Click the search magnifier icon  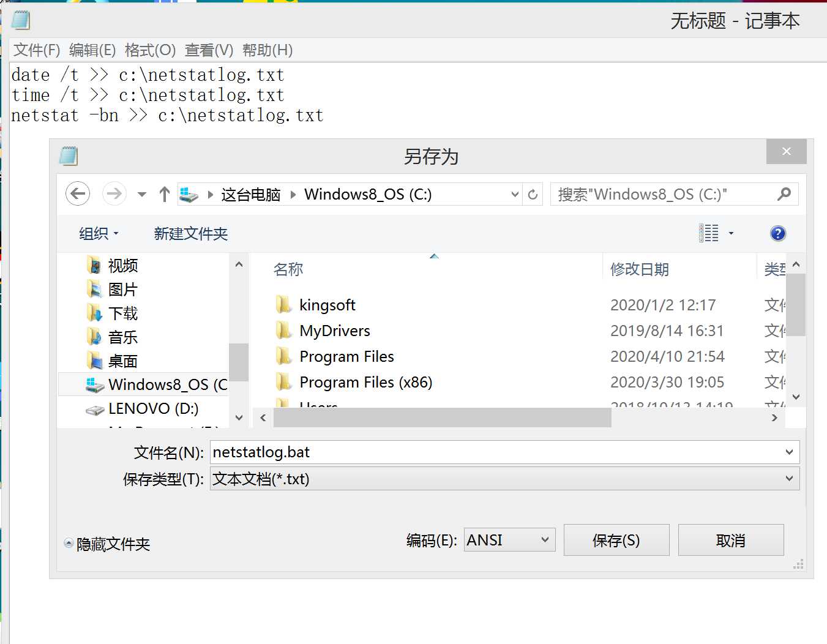784,194
